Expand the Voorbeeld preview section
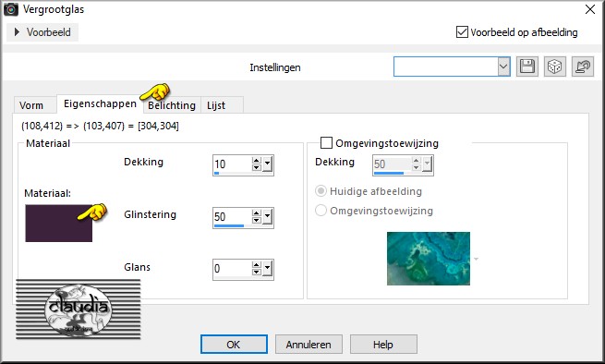Image resolution: width=605 pixels, height=364 pixels. point(42,32)
